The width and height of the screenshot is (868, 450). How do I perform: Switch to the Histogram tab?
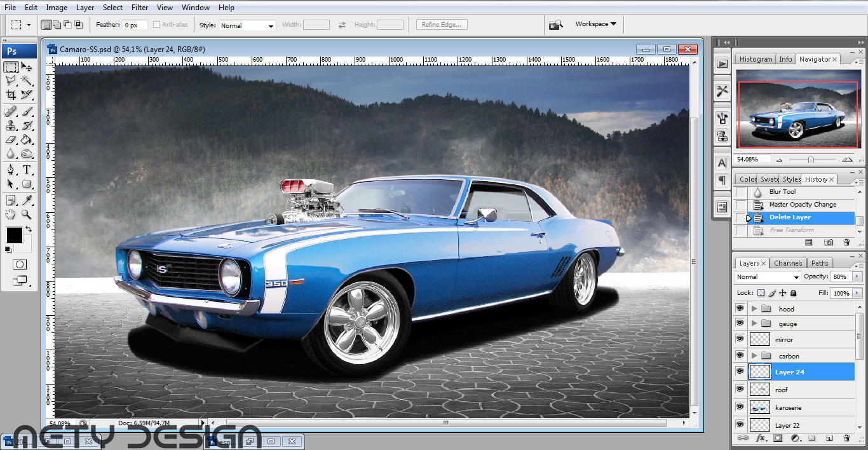coord(756,59)
